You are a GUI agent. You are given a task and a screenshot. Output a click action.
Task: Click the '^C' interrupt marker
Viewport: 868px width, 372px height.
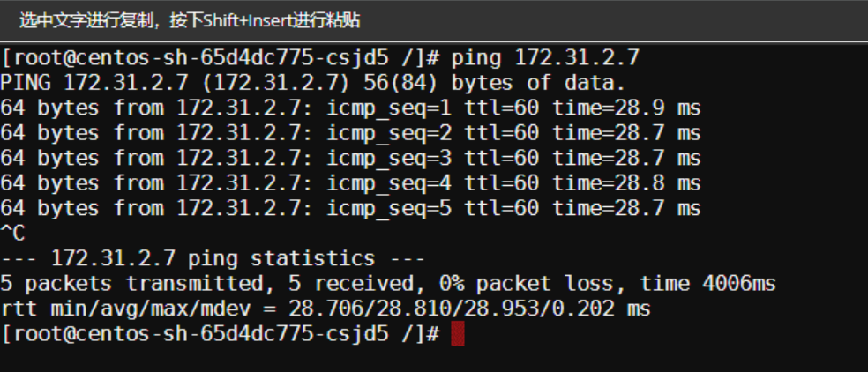click(12, 234)
